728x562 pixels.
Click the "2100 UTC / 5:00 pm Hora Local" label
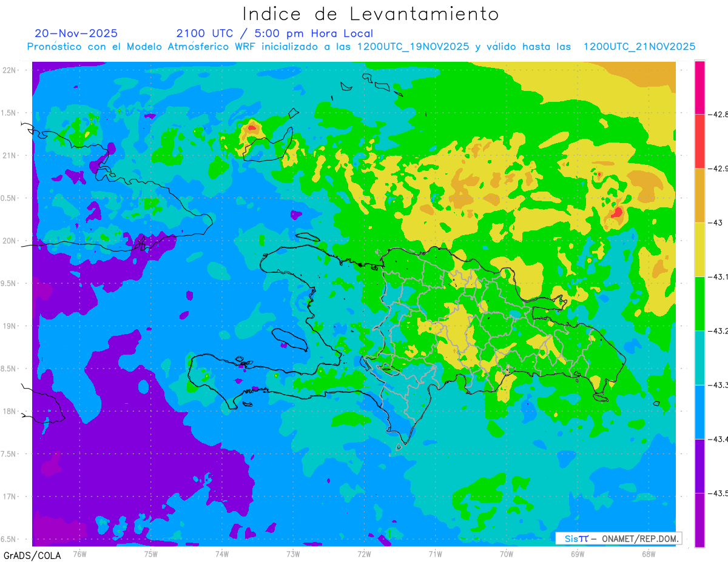coord(274,33)
